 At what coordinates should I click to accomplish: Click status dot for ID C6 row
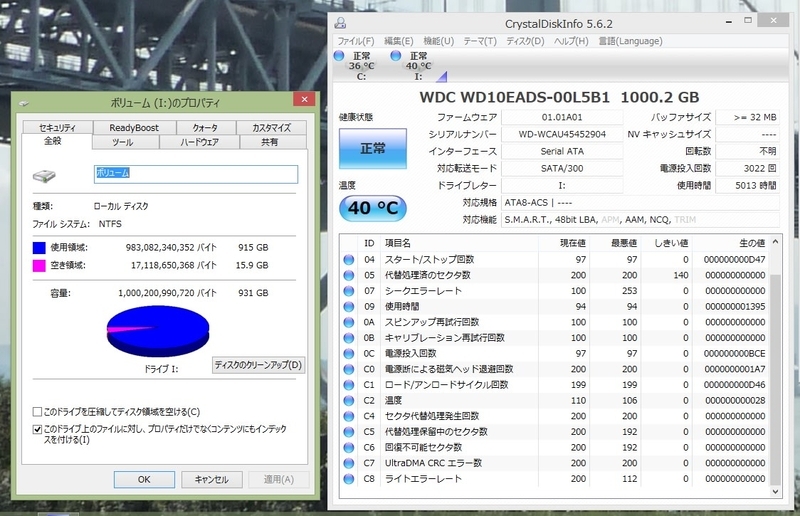pos(349,448)
